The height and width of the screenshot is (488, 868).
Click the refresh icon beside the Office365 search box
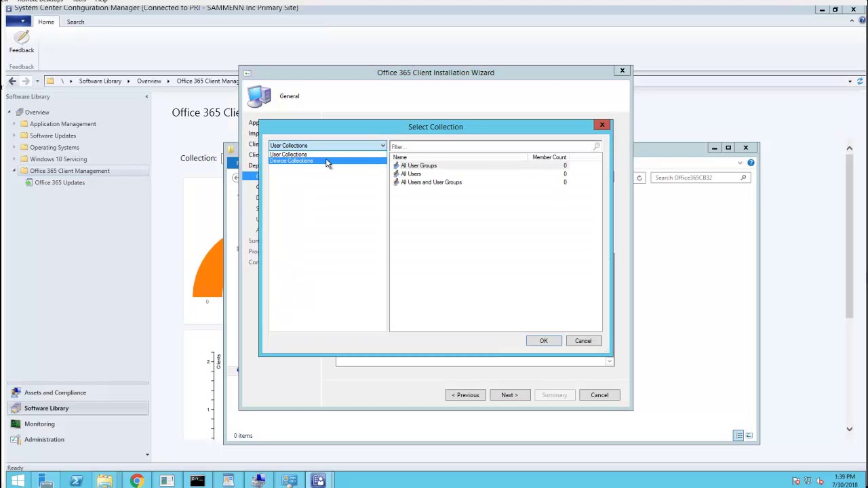pos(639,178)
